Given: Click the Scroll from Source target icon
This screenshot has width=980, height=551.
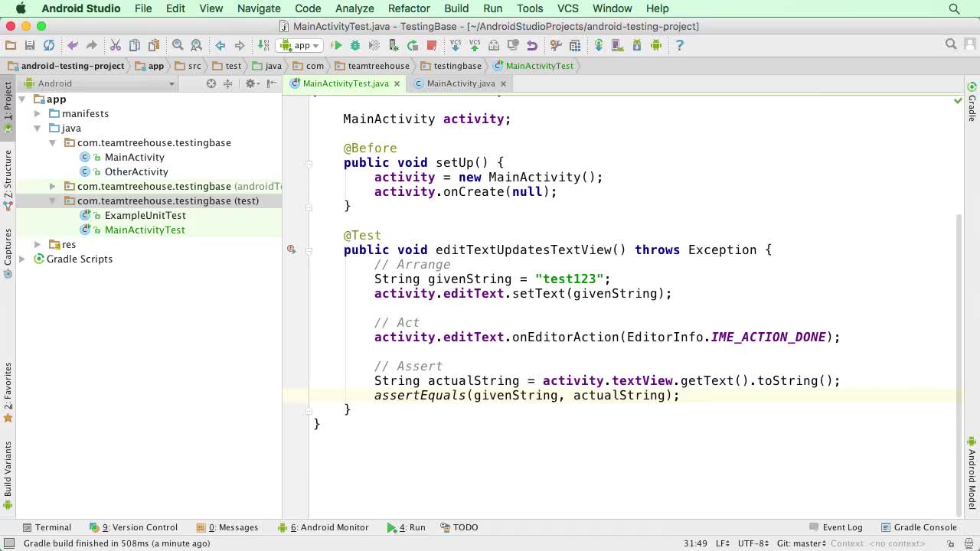Looking at the screenshot, I should click(x=211, y=83).
